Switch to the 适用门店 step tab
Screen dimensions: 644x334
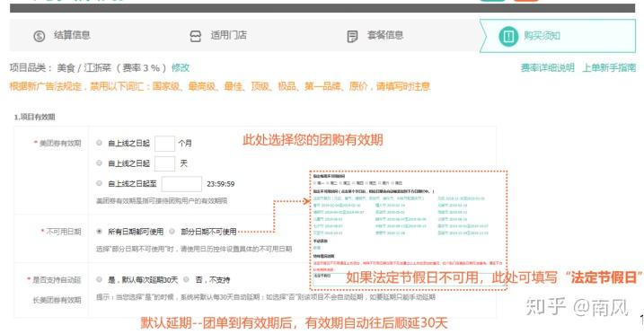click(218, 36)
